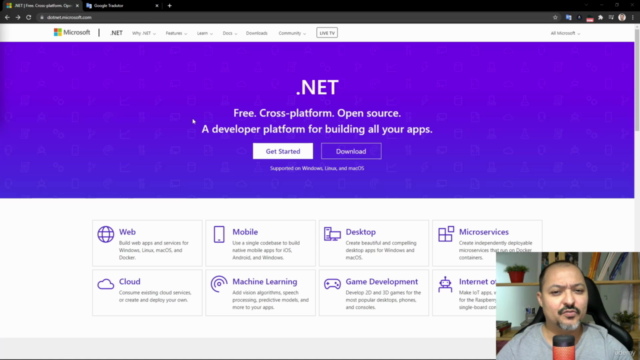
Task: Go back with the browser back arrow
Action: tap(7, 17)
